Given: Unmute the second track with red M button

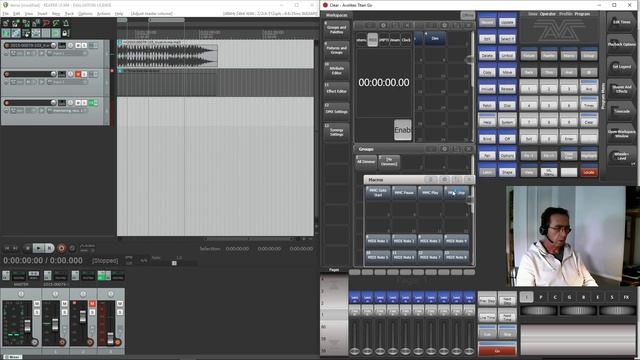Looking at the screenshot, I should coord(78,74).
